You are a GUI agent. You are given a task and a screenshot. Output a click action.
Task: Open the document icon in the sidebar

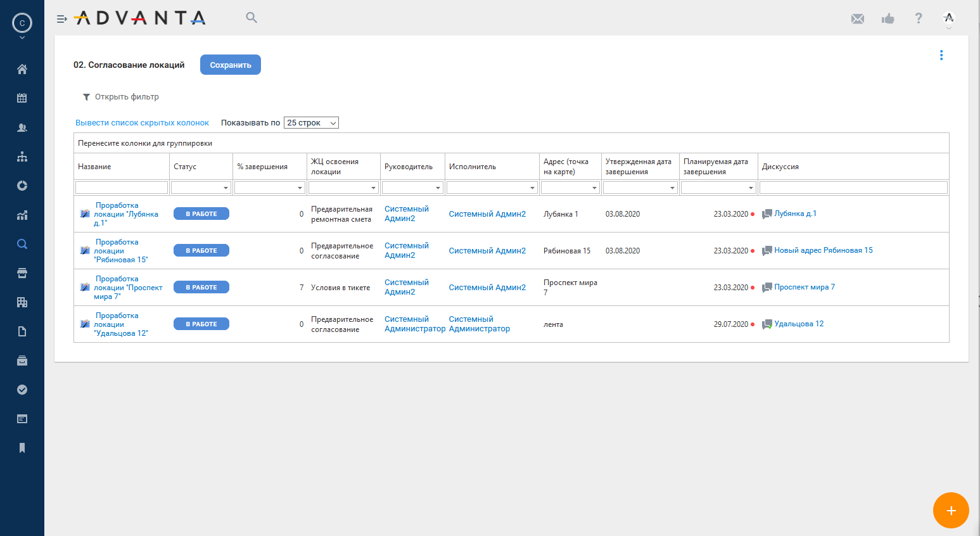(x=22, y=331)
